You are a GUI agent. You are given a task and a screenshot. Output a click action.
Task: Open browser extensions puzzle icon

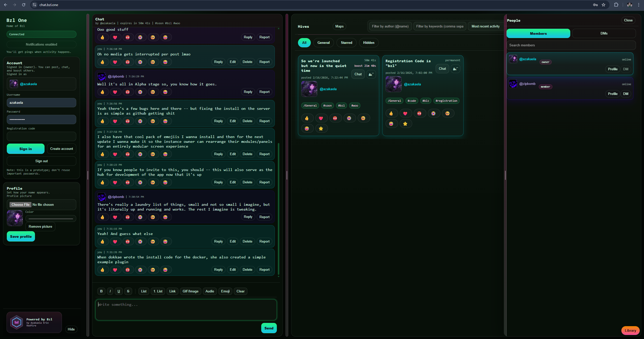pos(616,5)
